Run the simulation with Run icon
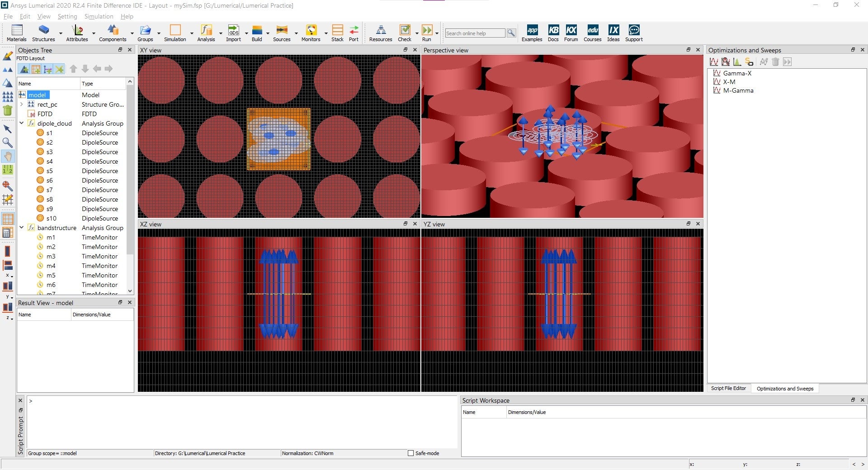The height and width of the screenshot is (470, 868). [427, 30]
